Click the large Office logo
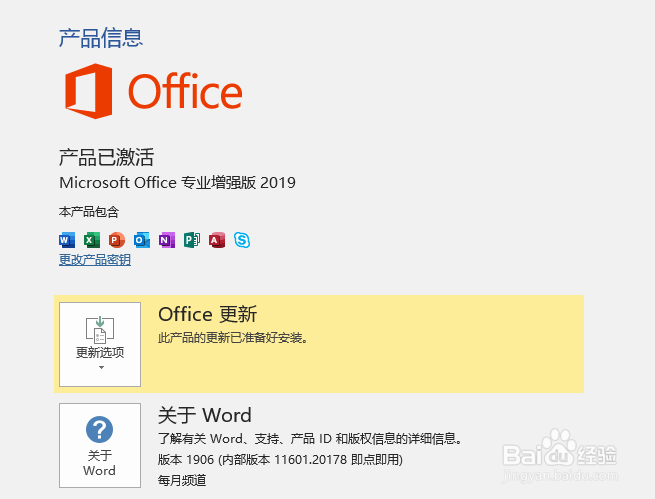Viewport: 655px width, 499px height. 154,91
